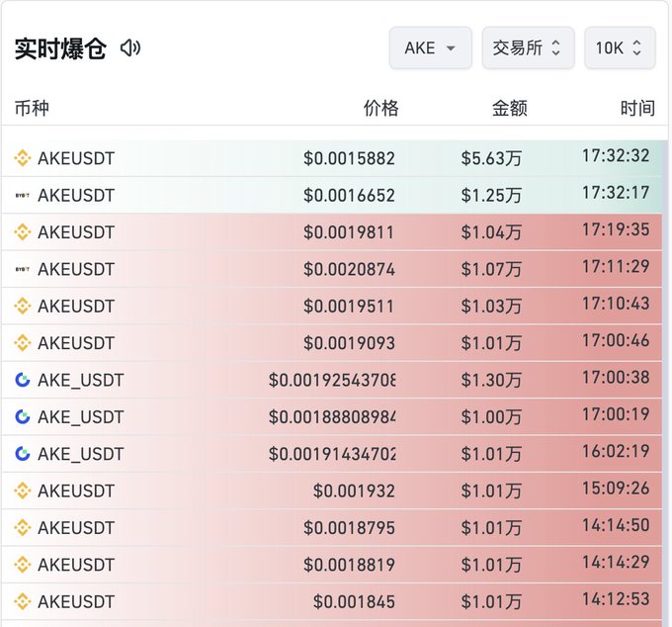Click the 金额 column header
This screenshot has width=672, height=627.
(509, 108)
